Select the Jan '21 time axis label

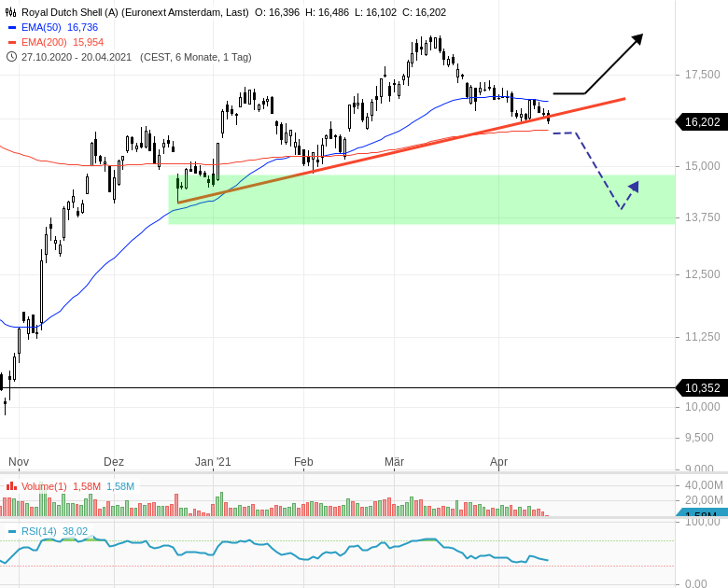coord(213,462)
